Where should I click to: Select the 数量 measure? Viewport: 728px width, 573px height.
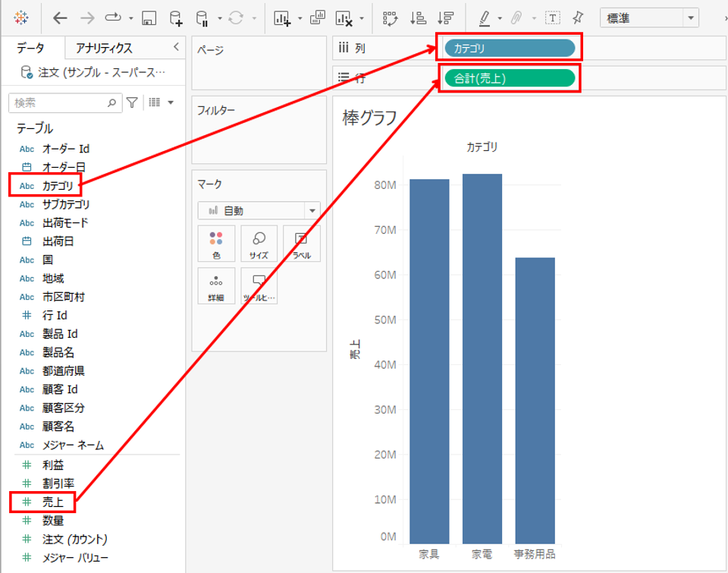[x=53, y=521]
